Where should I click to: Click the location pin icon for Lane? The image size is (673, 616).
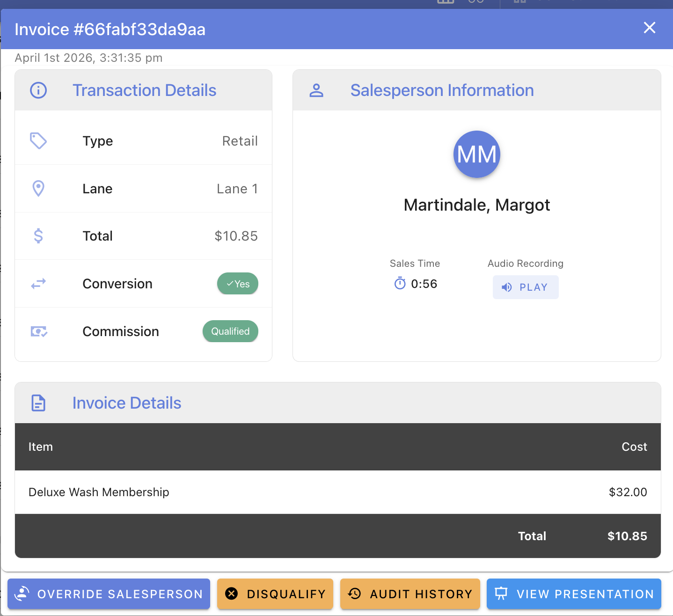click(x=38, y=189)
